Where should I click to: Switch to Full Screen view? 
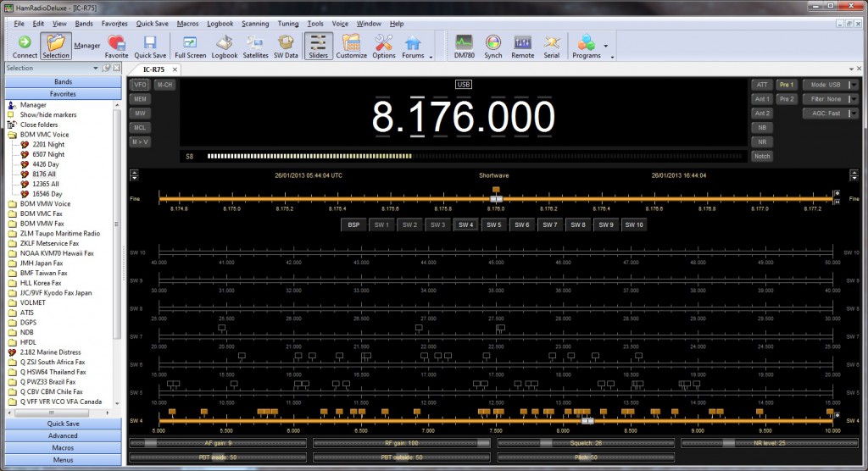point(190,46)
